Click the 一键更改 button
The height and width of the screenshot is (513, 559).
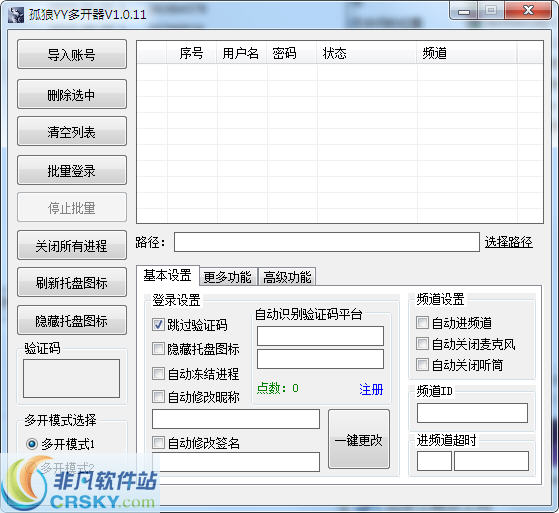click(x=359, y=439)
